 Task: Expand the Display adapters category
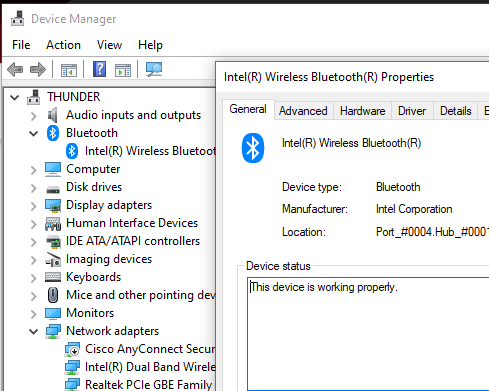(x=33, y=206)
